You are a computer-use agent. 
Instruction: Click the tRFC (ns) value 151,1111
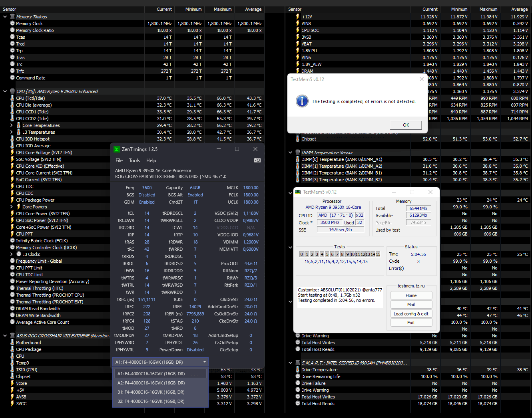pos(147,299)
